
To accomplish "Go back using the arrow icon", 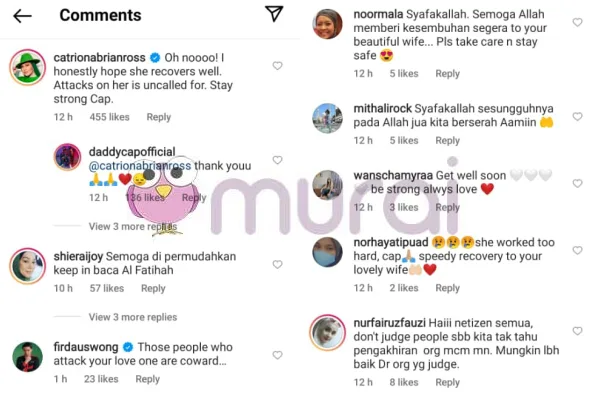I will (x=22, y=16).
